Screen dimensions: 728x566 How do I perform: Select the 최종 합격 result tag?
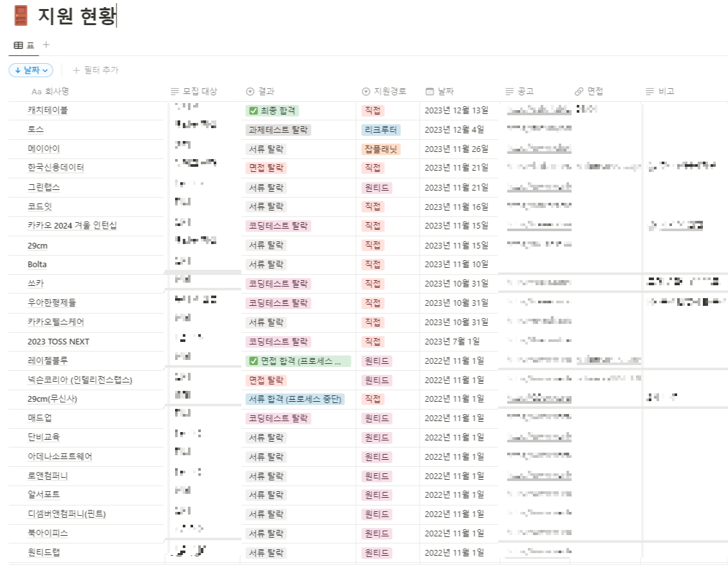click(272, 111)
